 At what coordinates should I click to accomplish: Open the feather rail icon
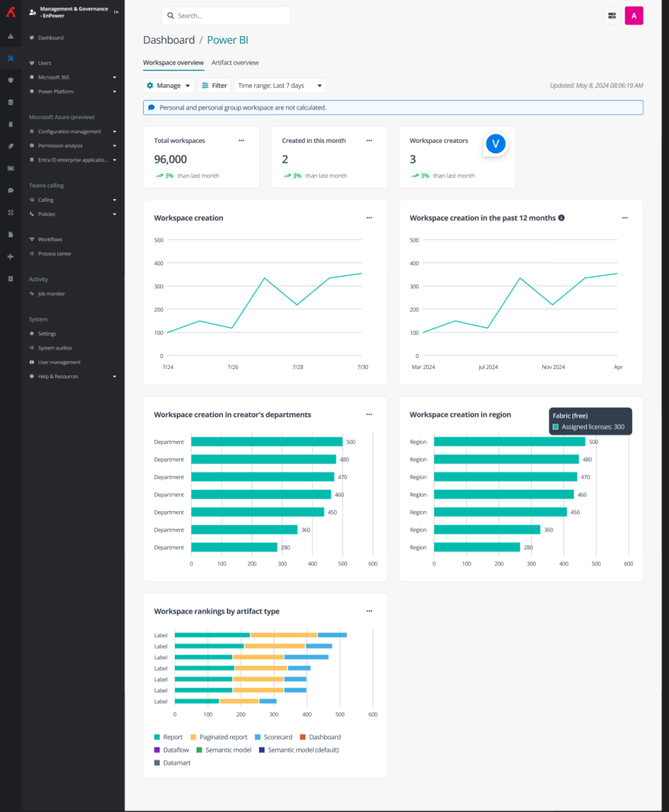pyautogui.click(x=11, y=146)
